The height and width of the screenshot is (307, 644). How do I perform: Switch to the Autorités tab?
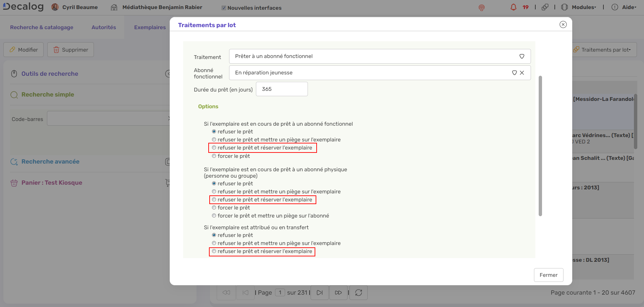[x=104, y=27]
